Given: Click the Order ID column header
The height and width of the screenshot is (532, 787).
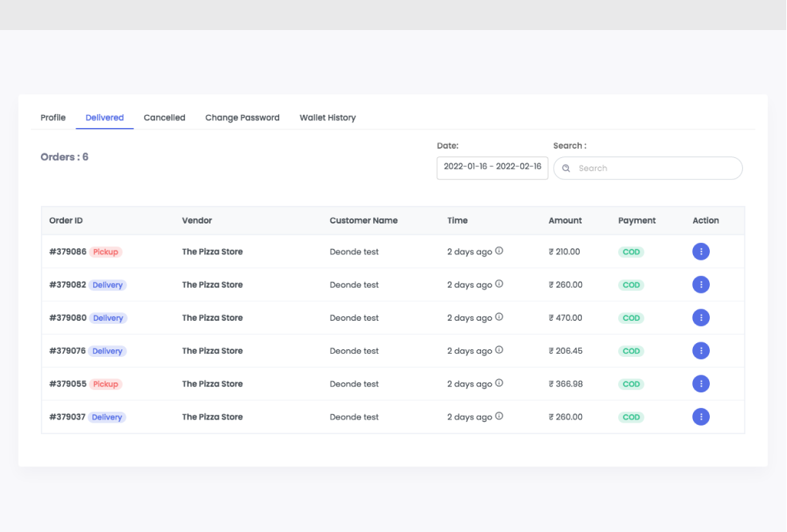Looking at the screenshot, I should pyautogui.click(x=66, y=221).
